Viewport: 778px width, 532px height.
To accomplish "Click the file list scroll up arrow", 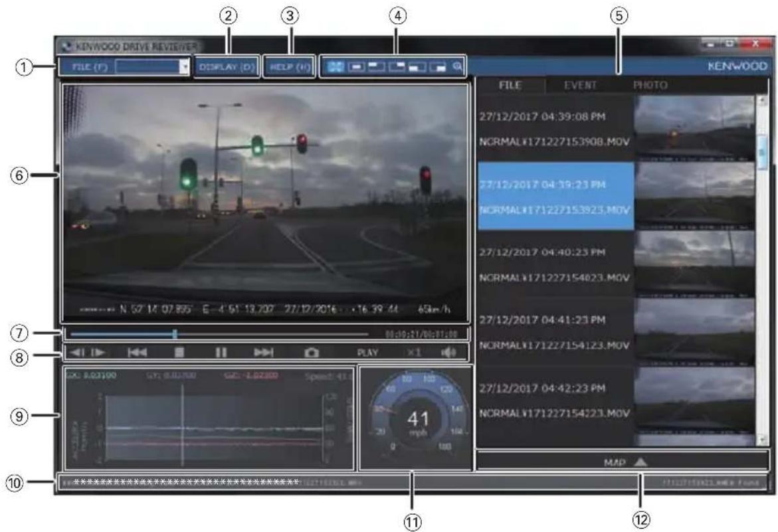I will point(762,101).
